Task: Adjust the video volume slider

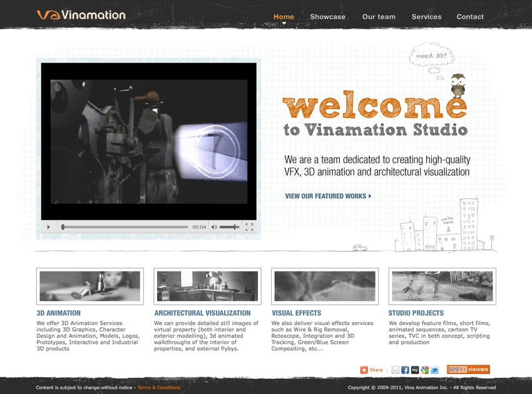Action: [x=229, y=227]
